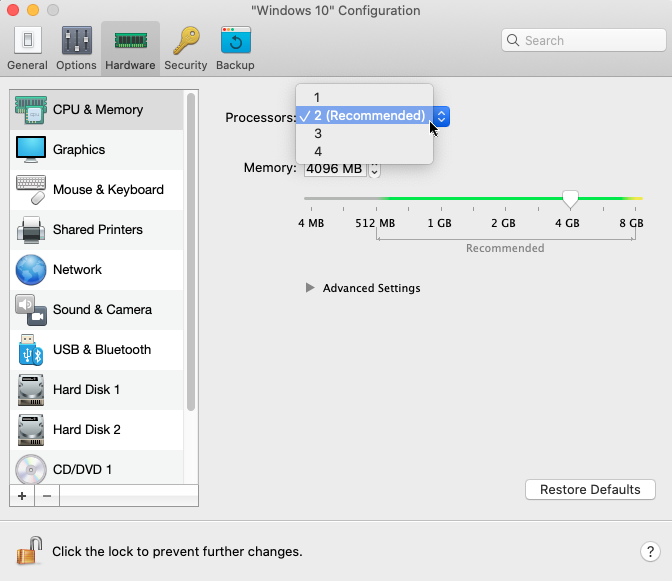
Task: Click the 2 GB slider label
Action: pyautogui.click(x=503, y=223)
